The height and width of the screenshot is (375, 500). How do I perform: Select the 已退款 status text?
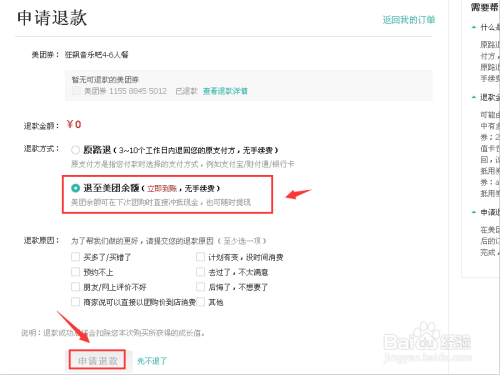coord(187,91)
